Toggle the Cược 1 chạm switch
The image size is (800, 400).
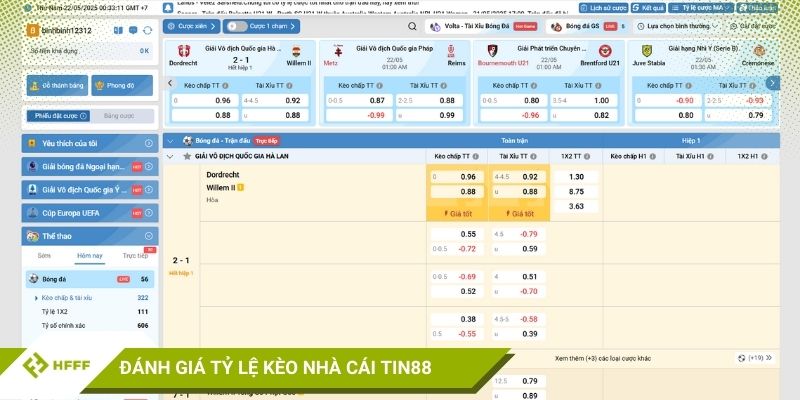click(x=237, y=26)
